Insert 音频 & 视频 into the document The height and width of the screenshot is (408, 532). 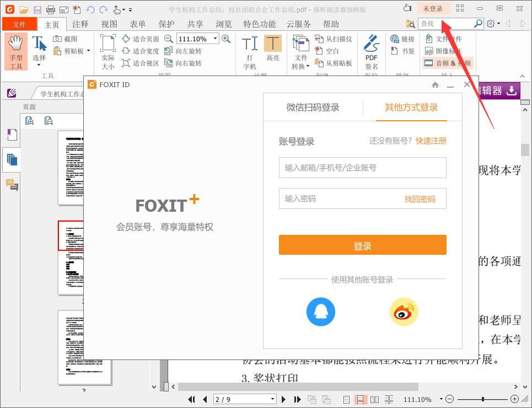[x=448, y=63]
